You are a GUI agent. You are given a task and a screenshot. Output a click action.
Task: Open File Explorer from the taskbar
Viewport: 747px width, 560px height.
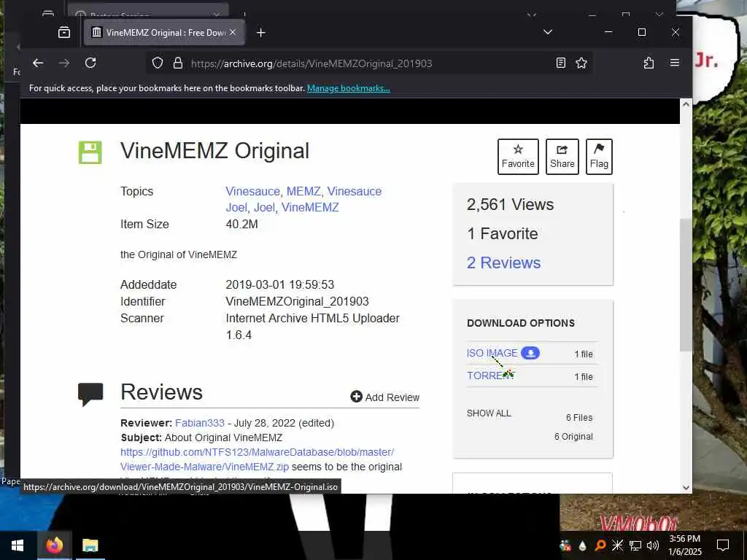click(90, 545)
